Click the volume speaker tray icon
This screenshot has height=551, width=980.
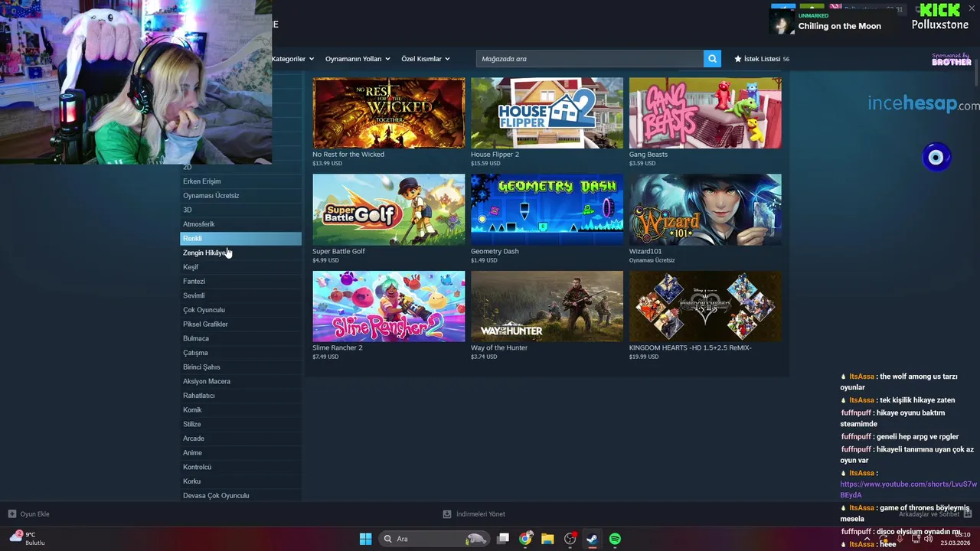click(928, 539)
